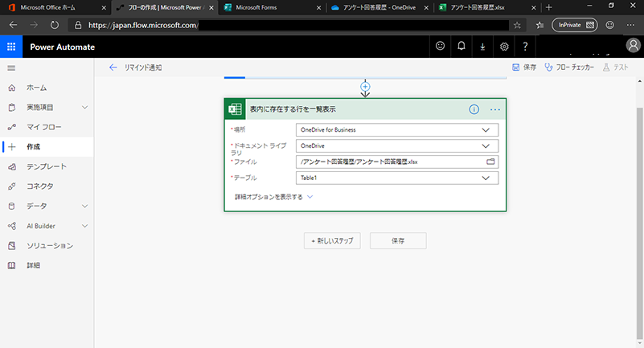Image resolution: width=644 pixels, height=348 pixels.
Task: Open the favorites list icon
Action: [539, 26]
